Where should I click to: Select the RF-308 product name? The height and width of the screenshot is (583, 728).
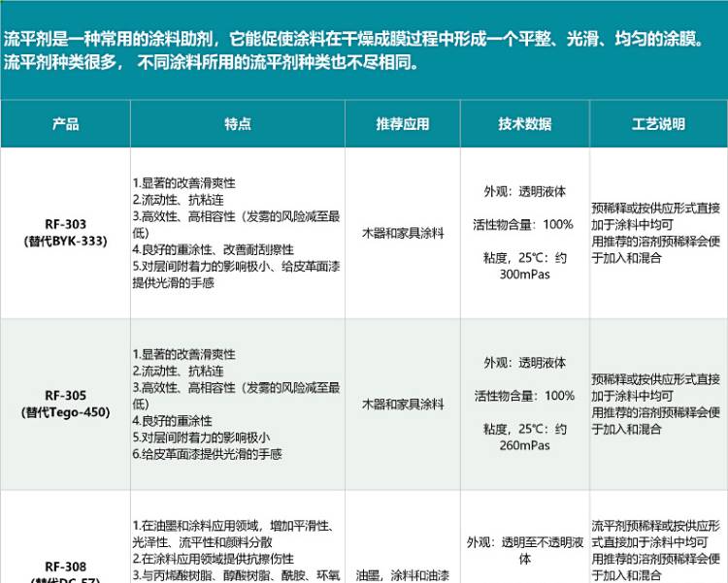tap(65, 567)
